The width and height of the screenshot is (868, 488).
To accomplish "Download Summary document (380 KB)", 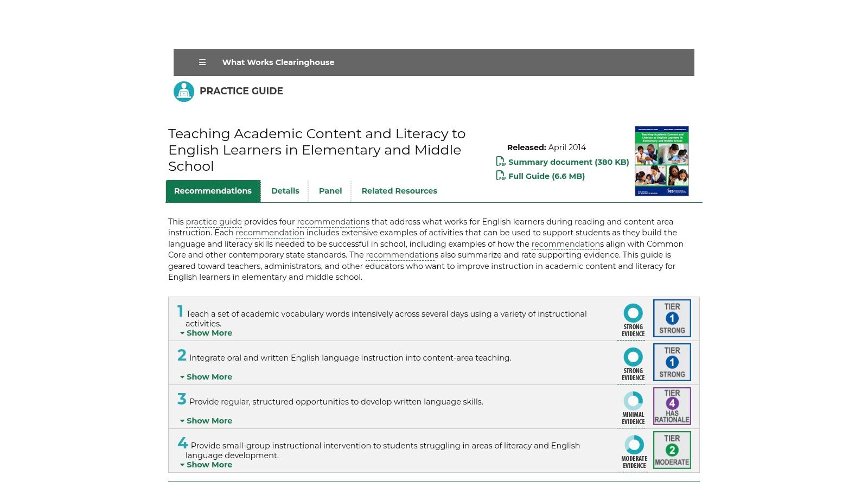I will pos(569,162).
